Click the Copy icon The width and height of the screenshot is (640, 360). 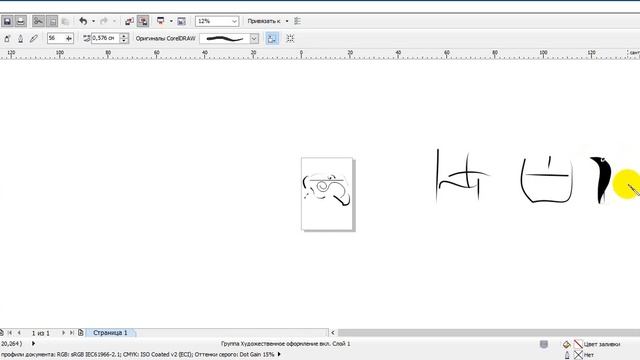click(x=52, y=21)
